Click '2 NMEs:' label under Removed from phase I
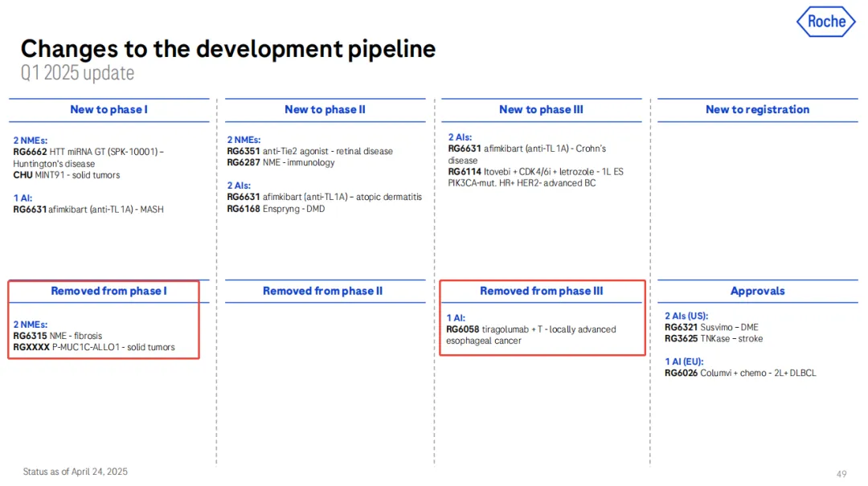 pyautogui.click(x=31, y=325)
